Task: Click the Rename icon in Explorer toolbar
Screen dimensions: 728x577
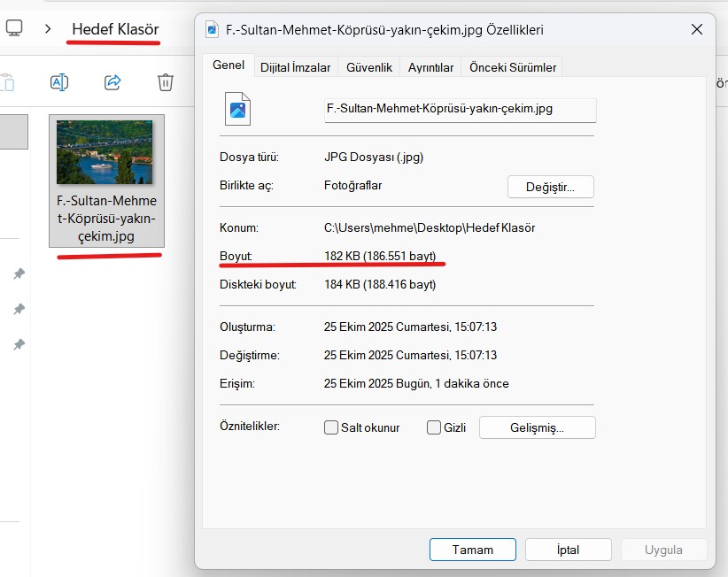Action: [x=59, y=82]
